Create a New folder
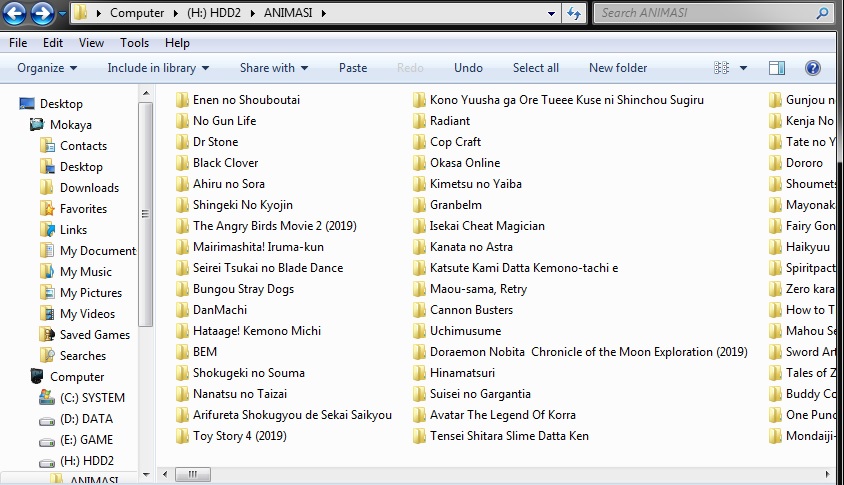The height and width of the screenshot is (485, 844). pos(618,68)
